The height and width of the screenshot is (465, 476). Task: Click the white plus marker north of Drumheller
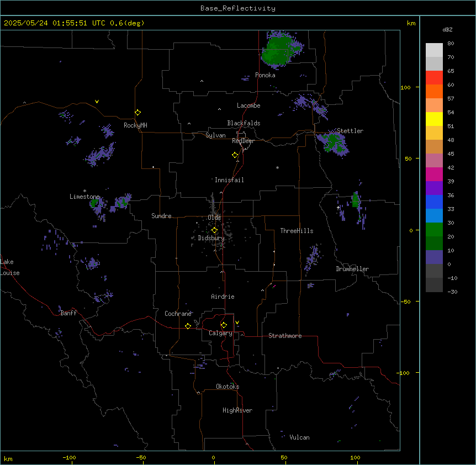pyautogui.click(x=338, y=208)
